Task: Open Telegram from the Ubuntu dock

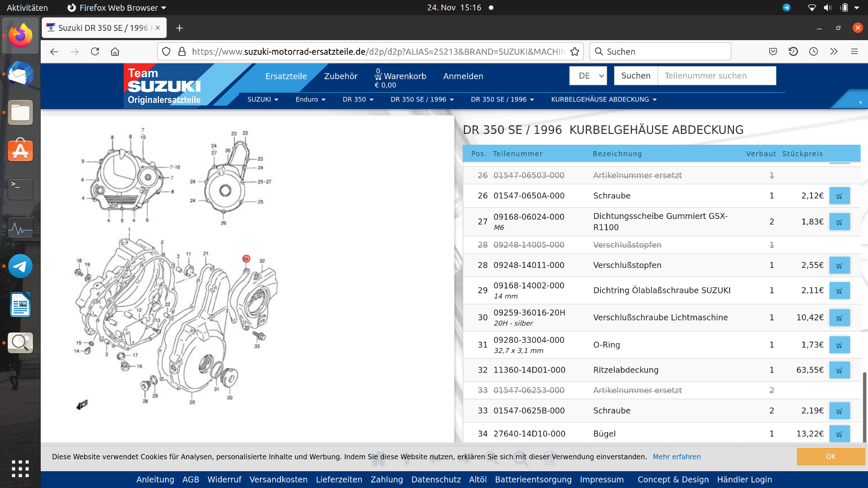Action: (x=21, y=266)
